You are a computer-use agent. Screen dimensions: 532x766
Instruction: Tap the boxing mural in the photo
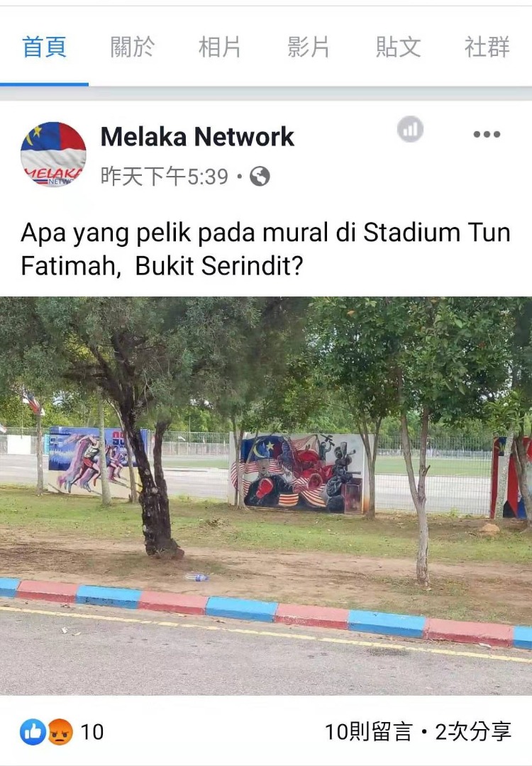[300, 472]
